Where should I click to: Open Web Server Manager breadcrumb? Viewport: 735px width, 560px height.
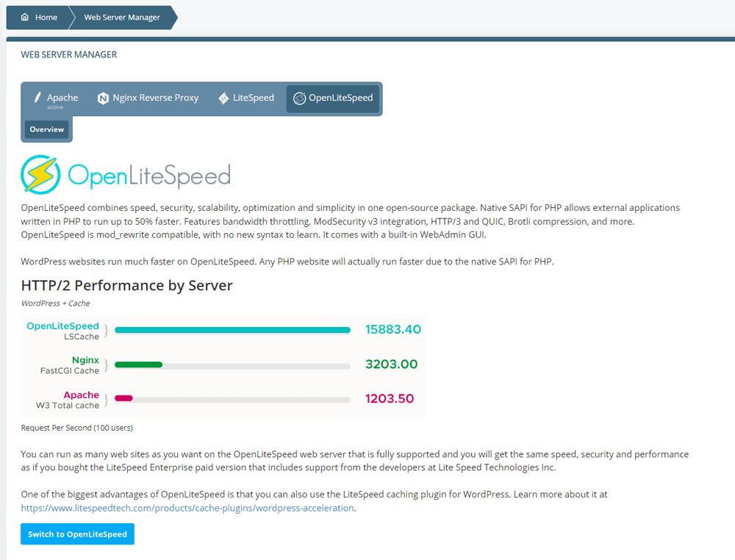click(x=122, y=18)
